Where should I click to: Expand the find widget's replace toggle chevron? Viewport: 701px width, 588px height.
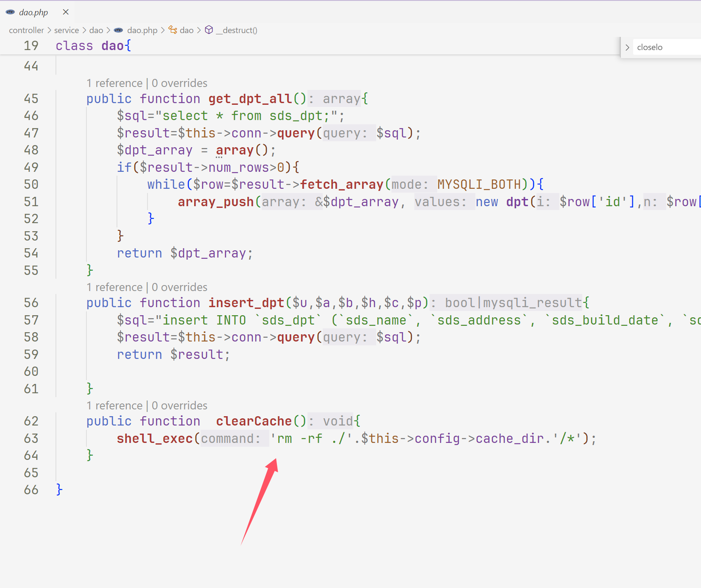[x=627, y=48]
